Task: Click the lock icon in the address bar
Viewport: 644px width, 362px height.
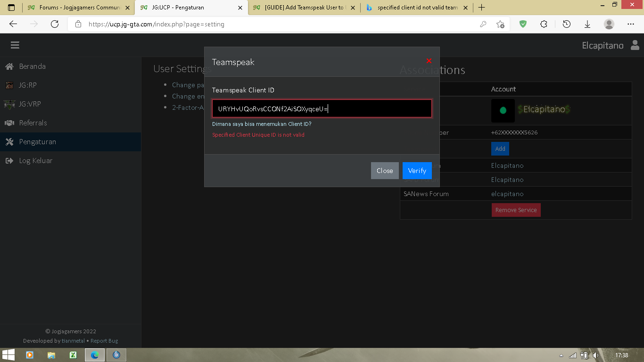Action: (78, 24)
